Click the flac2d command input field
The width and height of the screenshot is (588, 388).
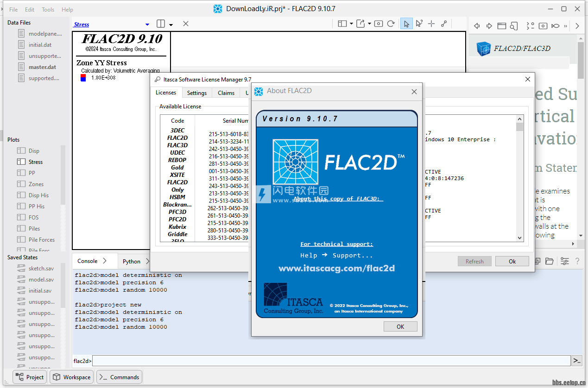[x=331, y=361]
